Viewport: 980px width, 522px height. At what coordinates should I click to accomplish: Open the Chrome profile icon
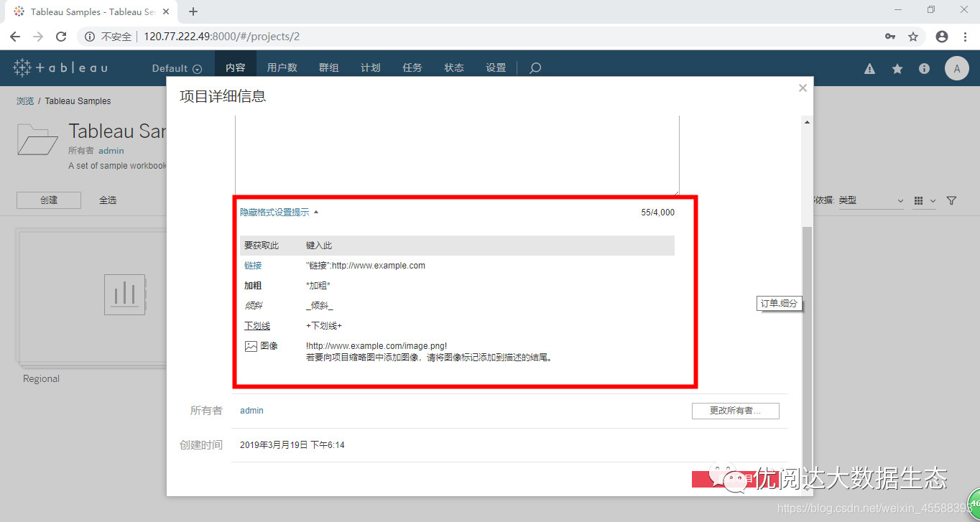point(942,37)
